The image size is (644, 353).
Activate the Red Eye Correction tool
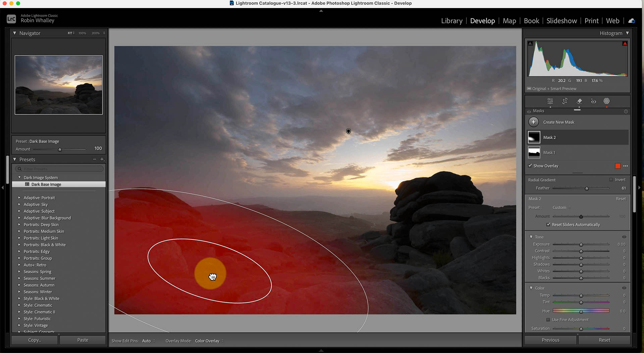coord(593,101)
